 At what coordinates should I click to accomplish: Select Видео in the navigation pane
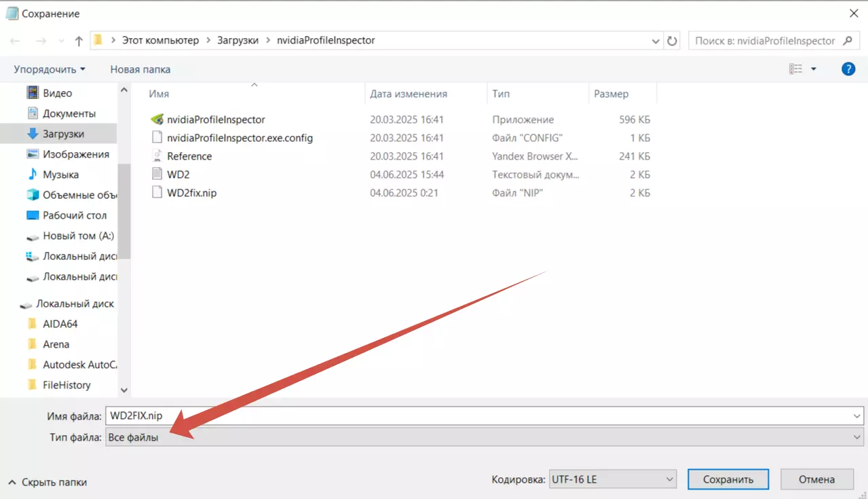58,93
